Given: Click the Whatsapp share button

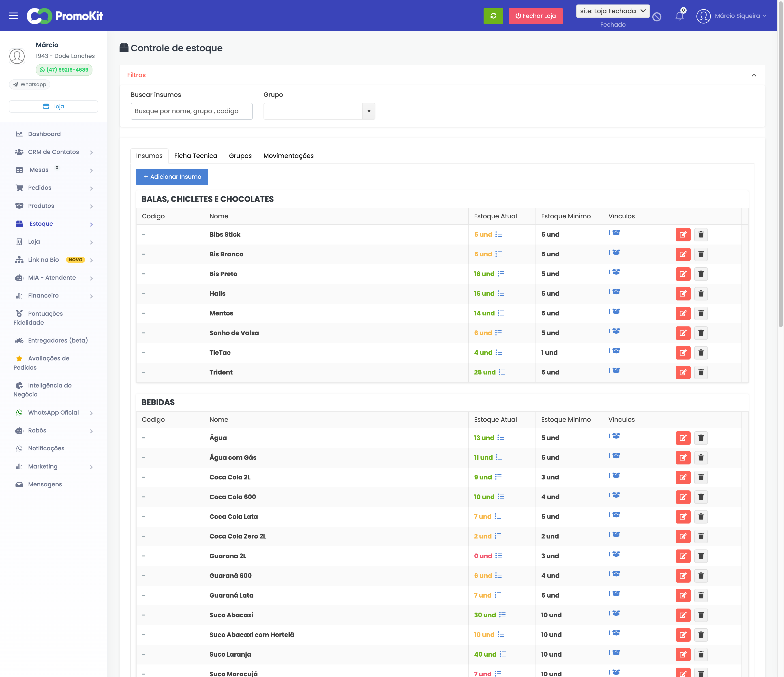Looking at the screenshot, I should click(x=30, y=84).
